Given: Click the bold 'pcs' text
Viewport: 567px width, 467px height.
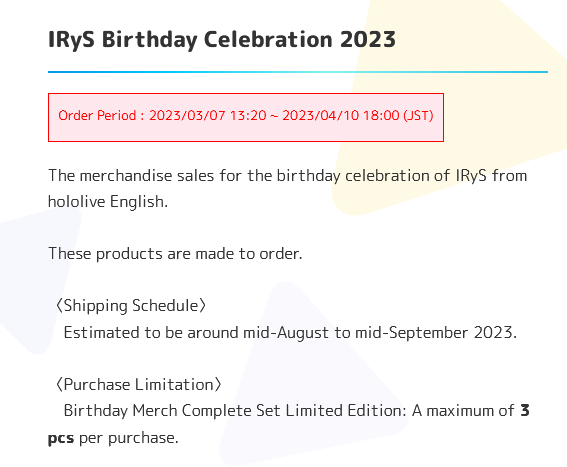Looking at the screenshot, I should click(61, 438).
